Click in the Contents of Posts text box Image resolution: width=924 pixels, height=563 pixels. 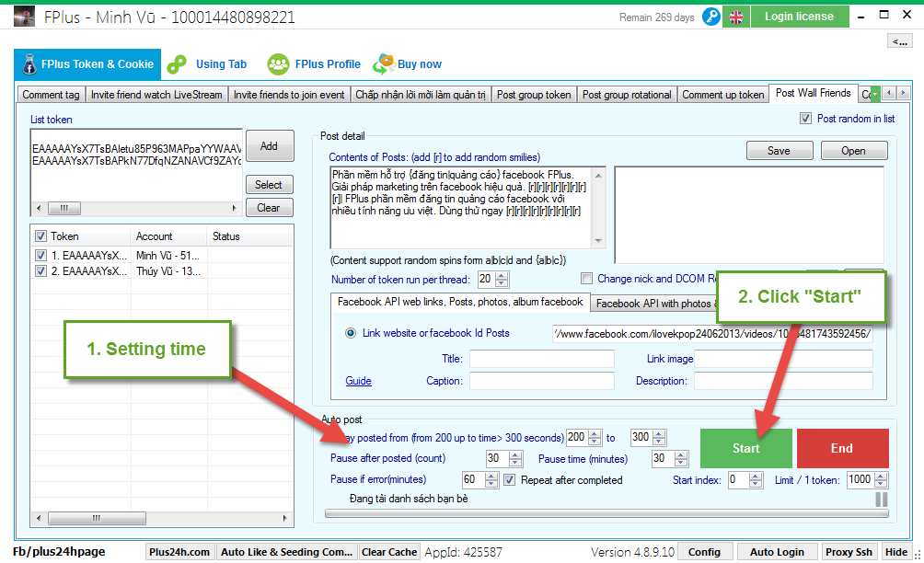pyautogui.click(x=462, y=207)
